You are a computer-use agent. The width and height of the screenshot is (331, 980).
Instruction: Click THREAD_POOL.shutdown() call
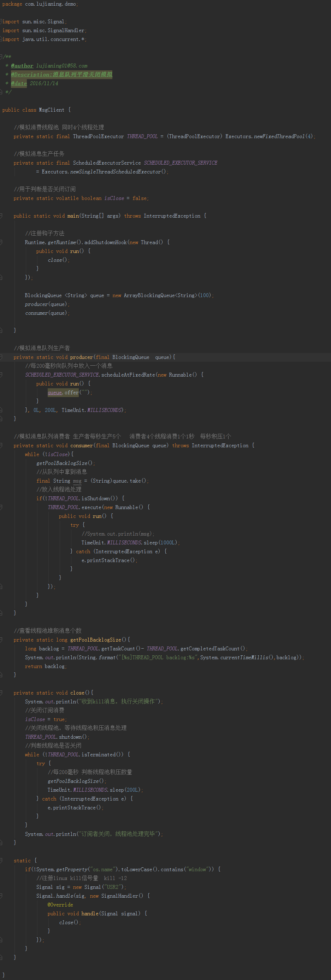tap(56, 737)
